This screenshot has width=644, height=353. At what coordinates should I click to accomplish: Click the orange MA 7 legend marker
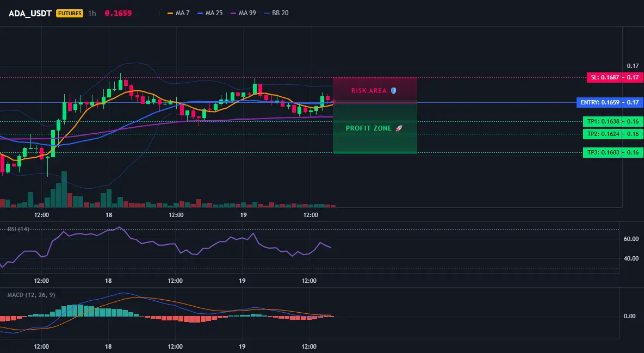pyautogui.click(x=170, y=13)
